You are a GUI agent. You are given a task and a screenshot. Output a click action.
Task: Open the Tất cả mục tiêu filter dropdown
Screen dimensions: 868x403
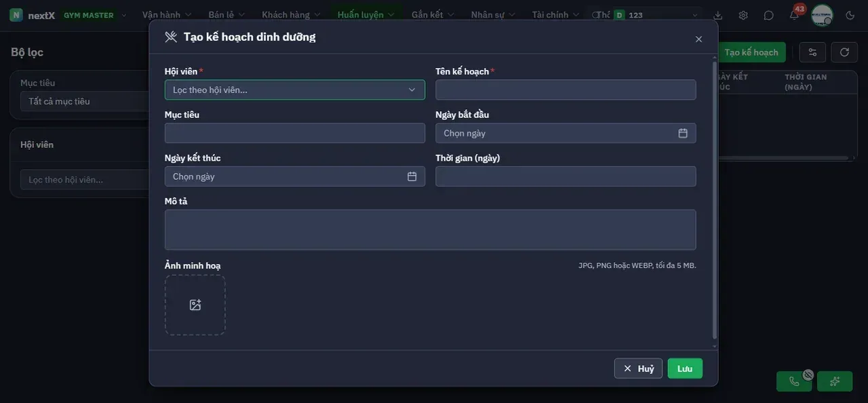[85, 101]
